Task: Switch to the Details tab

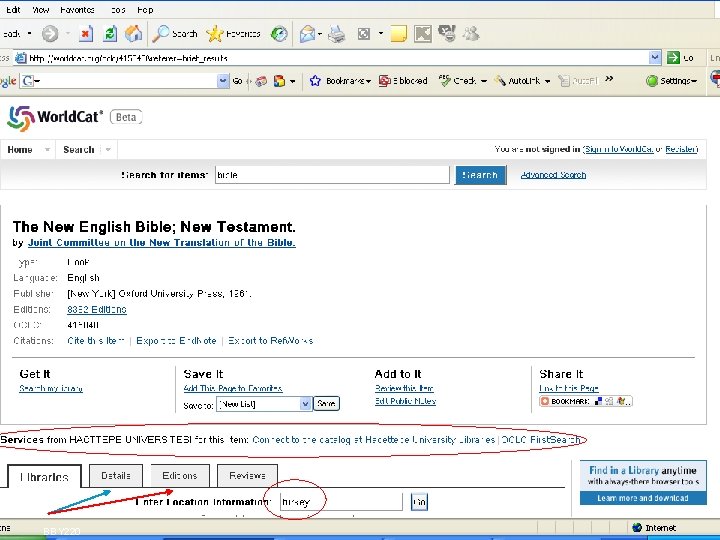Action: point(116,476)
